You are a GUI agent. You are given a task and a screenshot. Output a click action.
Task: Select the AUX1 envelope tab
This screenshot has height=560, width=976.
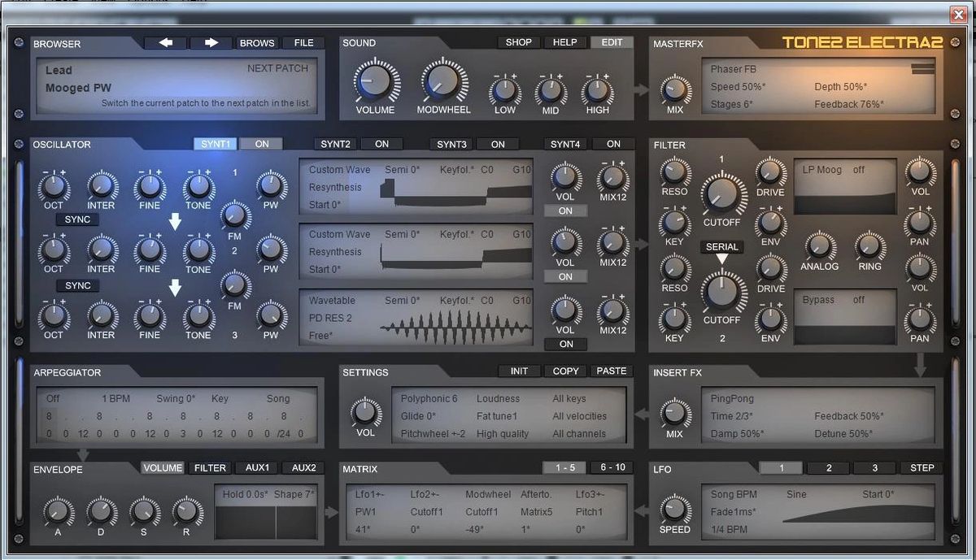pyautogui.click(x=256, y=467)
